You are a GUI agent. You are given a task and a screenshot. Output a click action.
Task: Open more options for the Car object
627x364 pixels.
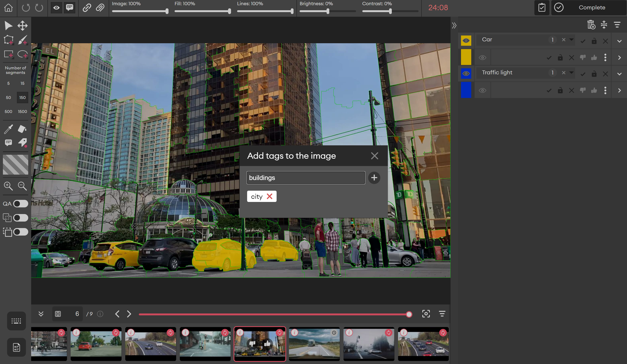click(x=605, y=58)
